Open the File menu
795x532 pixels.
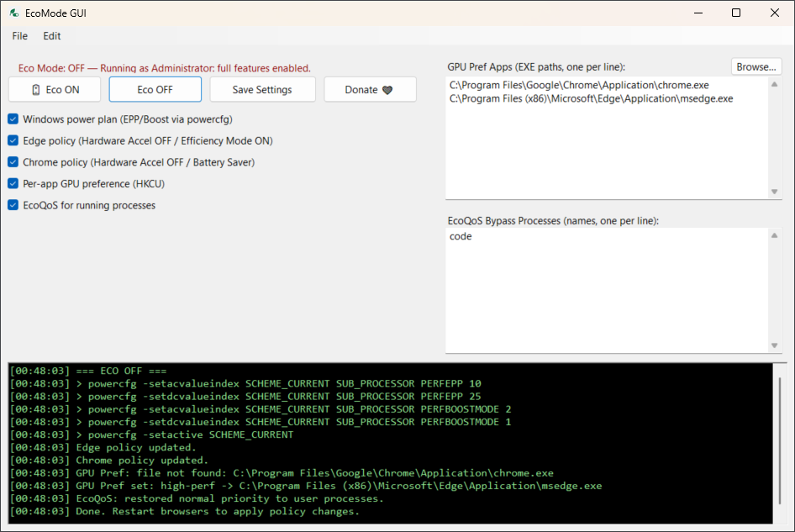pos(19,36)
